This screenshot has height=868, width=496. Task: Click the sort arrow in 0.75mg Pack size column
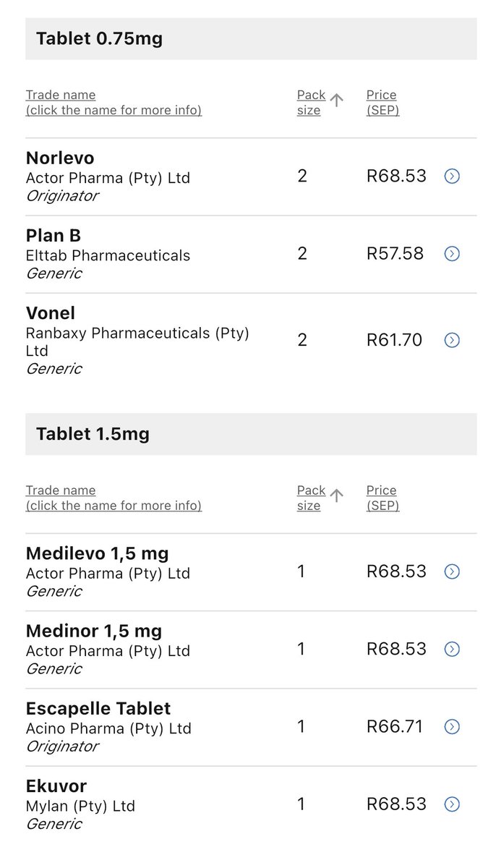[x=337, y=101]
